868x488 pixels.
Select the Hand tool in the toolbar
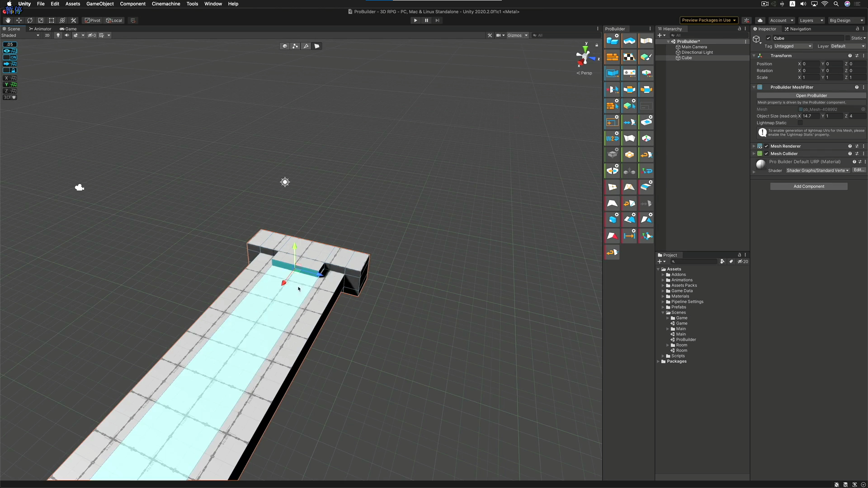coord(8,20)
